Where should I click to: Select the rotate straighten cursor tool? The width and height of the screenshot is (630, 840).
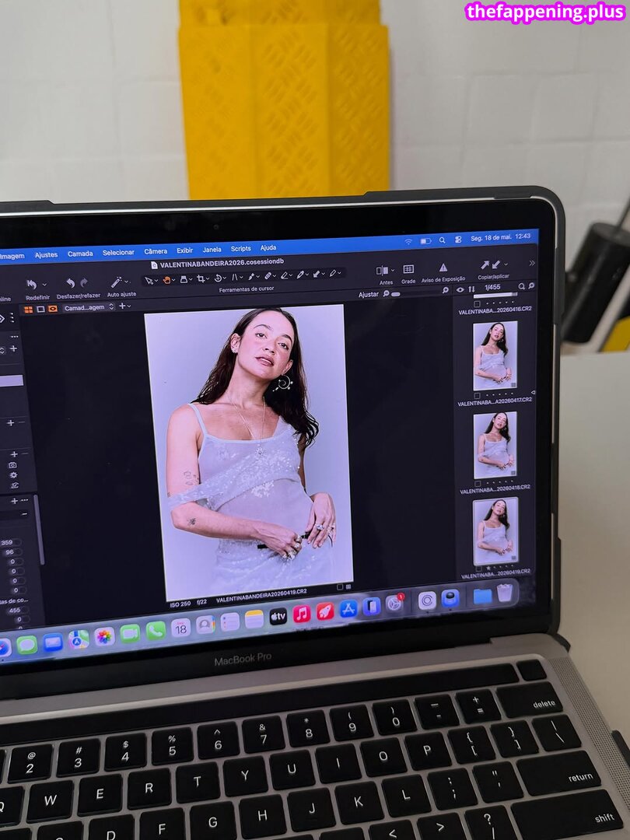tap(218, 278)
